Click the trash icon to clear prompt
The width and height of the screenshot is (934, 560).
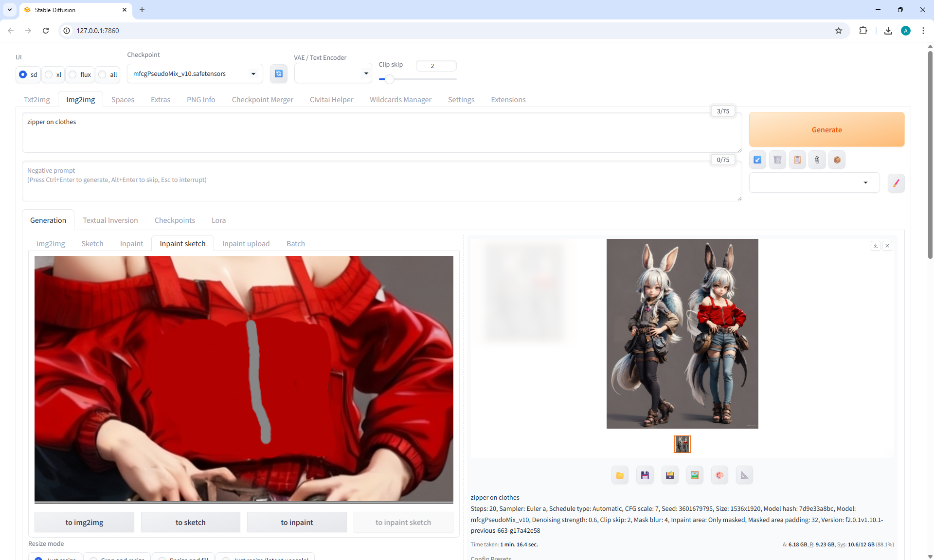(777, 160)
